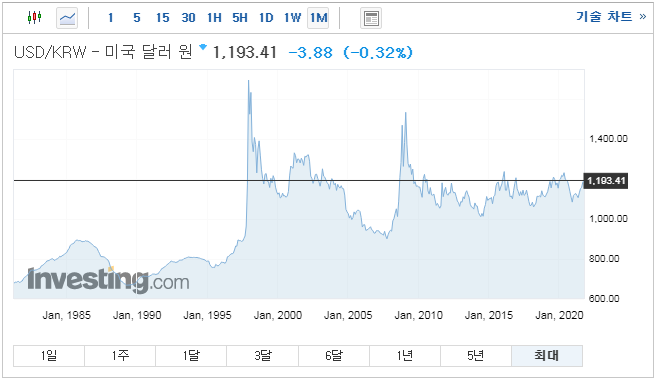This screenshot has width=655, height=379.
Task: Click the 800.00 axis label
Action: tap(604, 259)
